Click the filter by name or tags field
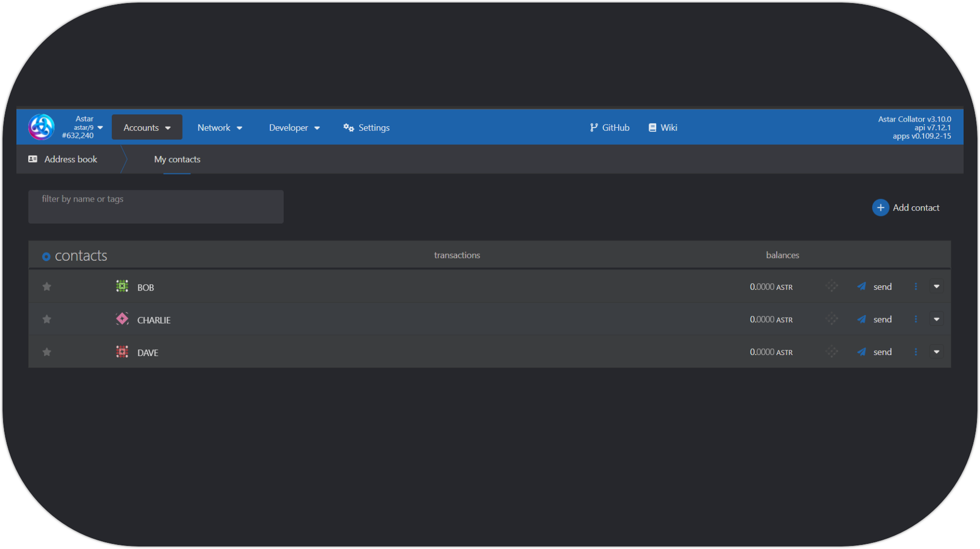980x549 pixels. [x=155, y=207]
